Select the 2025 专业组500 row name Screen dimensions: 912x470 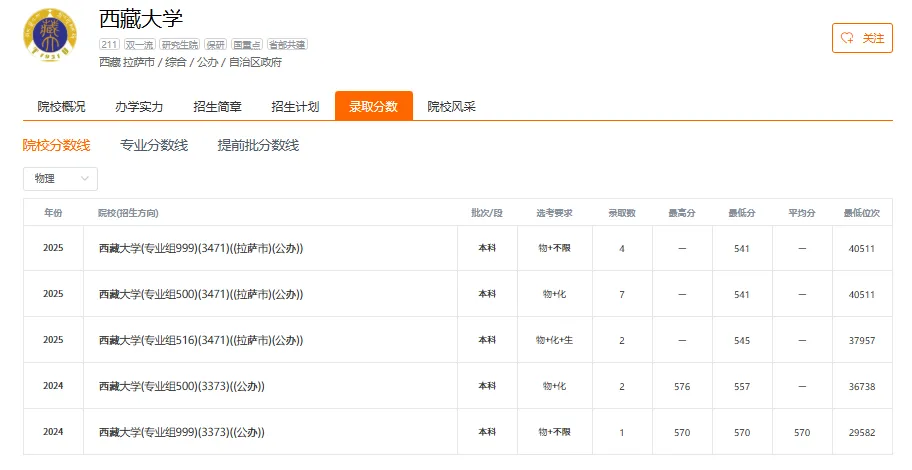[x=201, y=294]
